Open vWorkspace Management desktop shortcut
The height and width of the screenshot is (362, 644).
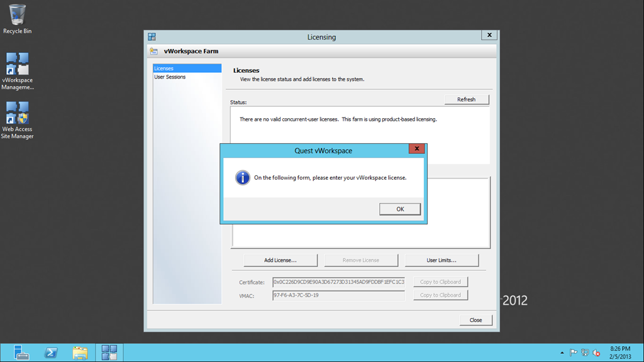point(17,71)
